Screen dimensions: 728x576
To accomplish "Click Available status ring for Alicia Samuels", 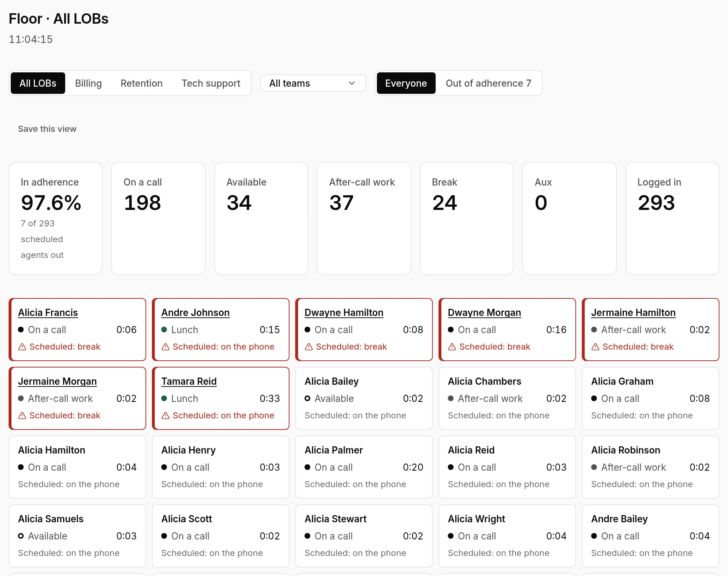I will click(x=21, y=536).
